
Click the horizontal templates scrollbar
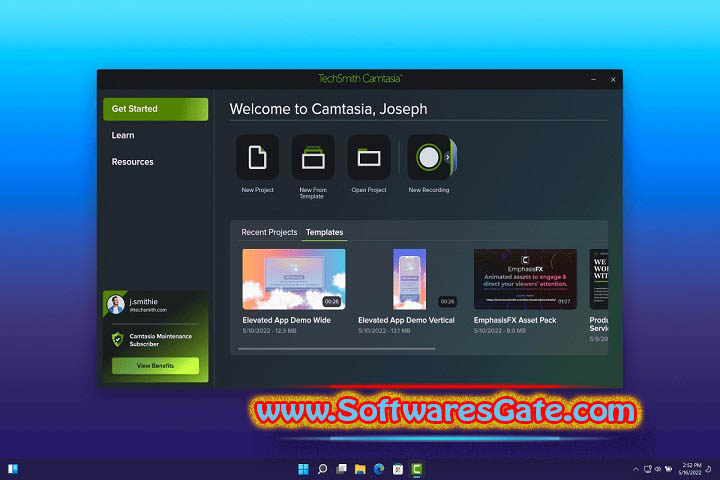[336, 349]
